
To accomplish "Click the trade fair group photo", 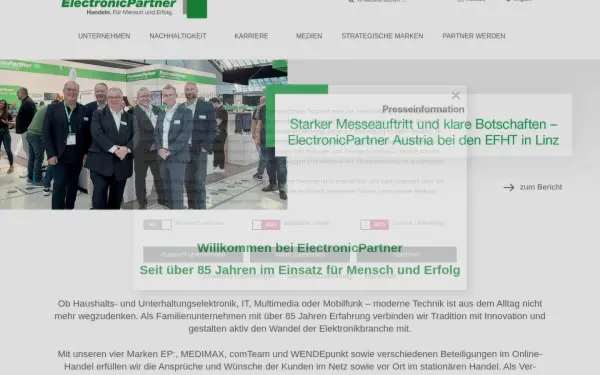I will point(143,134).
